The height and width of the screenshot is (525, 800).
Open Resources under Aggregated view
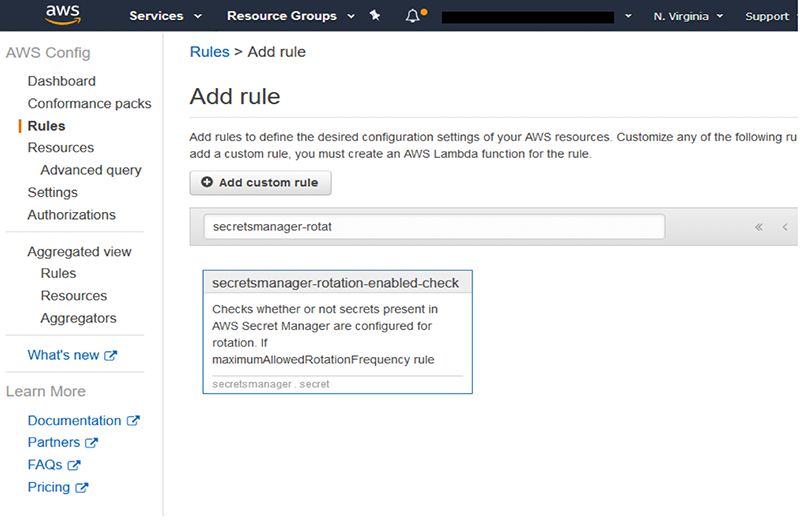click(73, 296)
